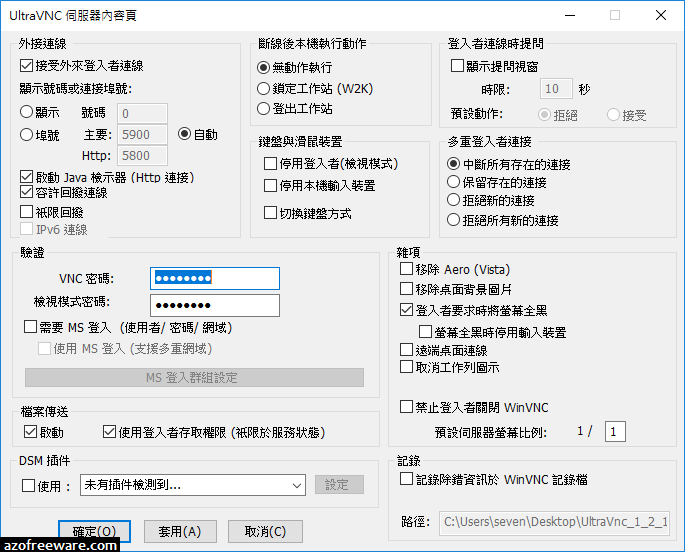Select the 埠號 radio button

[x=27, y=135]
